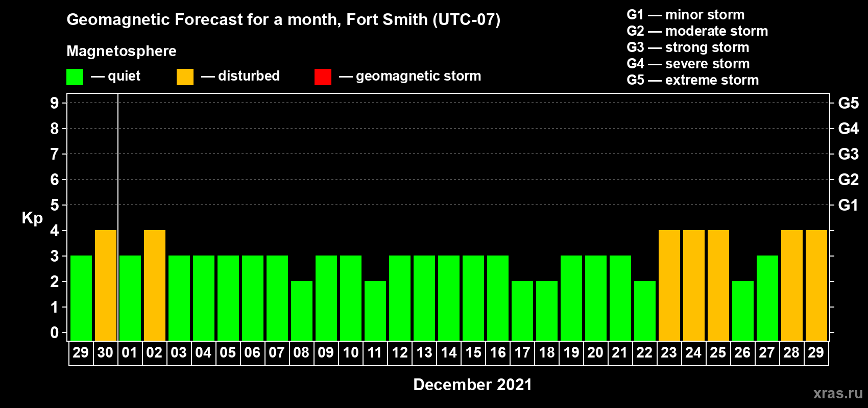868x408 pixels.
Task: Click the 'G4 — severe storm' legend line
Action: [x=688, y=64]
